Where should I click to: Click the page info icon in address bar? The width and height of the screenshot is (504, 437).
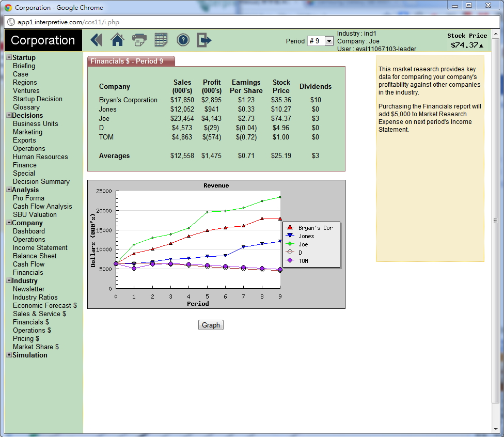tap(11, 22)
